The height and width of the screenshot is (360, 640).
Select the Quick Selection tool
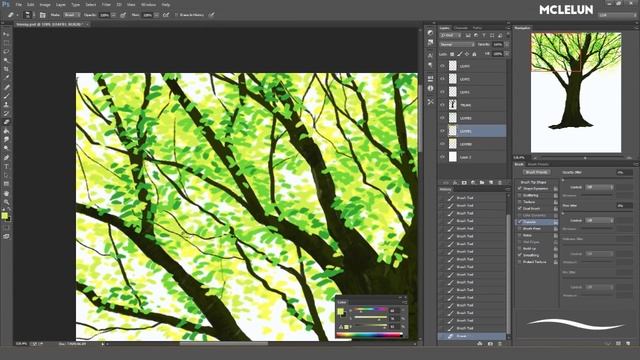pyautogui.click(x=6, y=60)
